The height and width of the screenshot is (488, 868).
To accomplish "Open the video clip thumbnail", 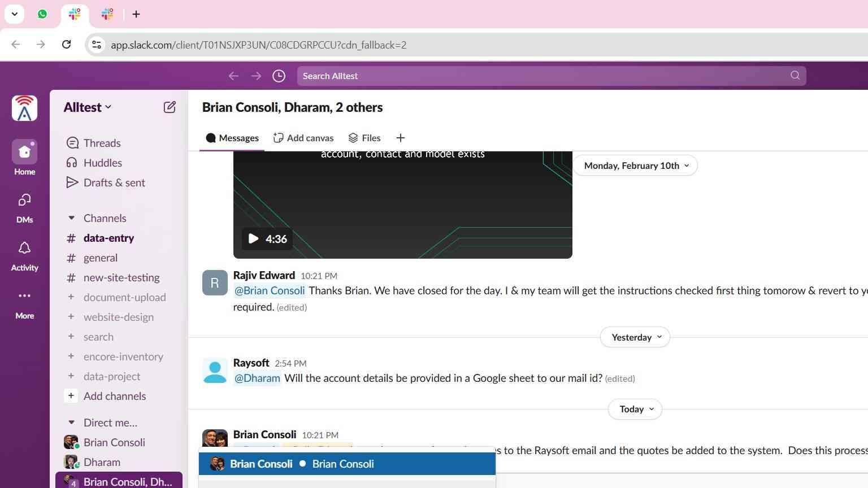I will (x=402, y=204).
